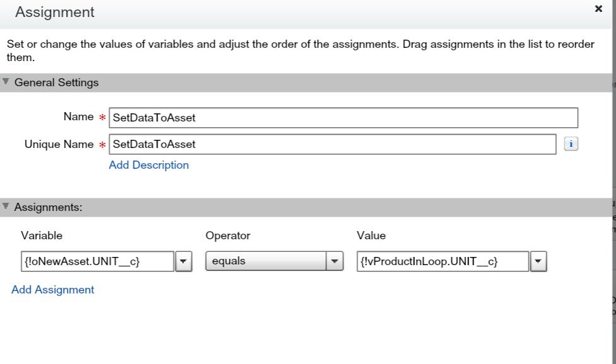Click the Operator box showing equals
The image size is (616, 364).
[265, 261]
